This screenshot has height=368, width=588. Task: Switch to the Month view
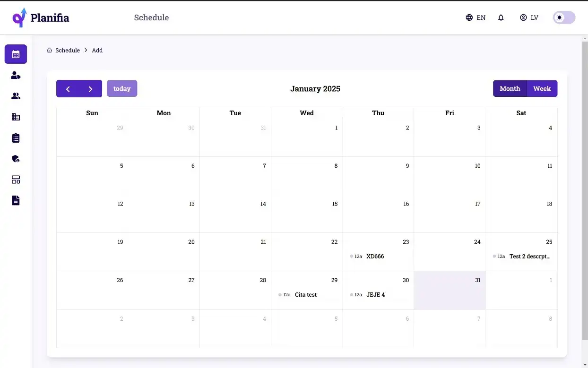point(510,88)
